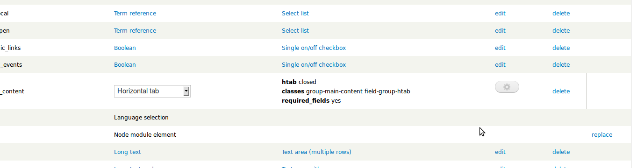This screenshot has height=168, width=644.
Task: Open the Horizontal tab format dropdown
Action: click(152, 91)
